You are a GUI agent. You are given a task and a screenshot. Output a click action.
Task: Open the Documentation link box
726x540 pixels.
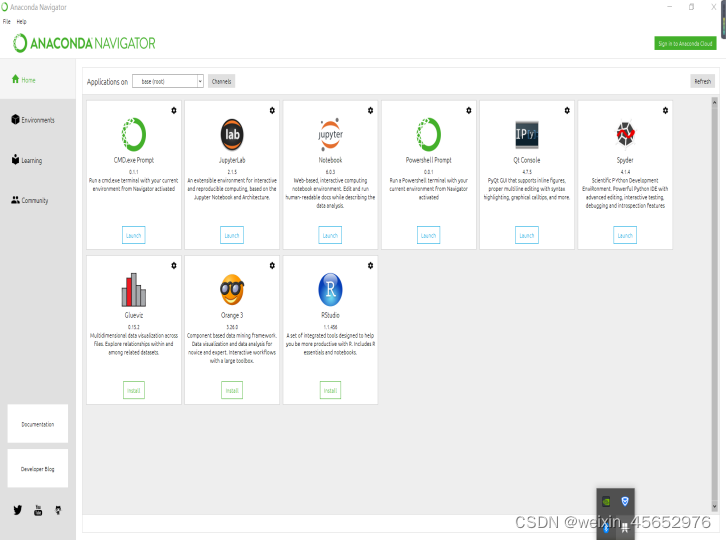(x=38, y=424)
